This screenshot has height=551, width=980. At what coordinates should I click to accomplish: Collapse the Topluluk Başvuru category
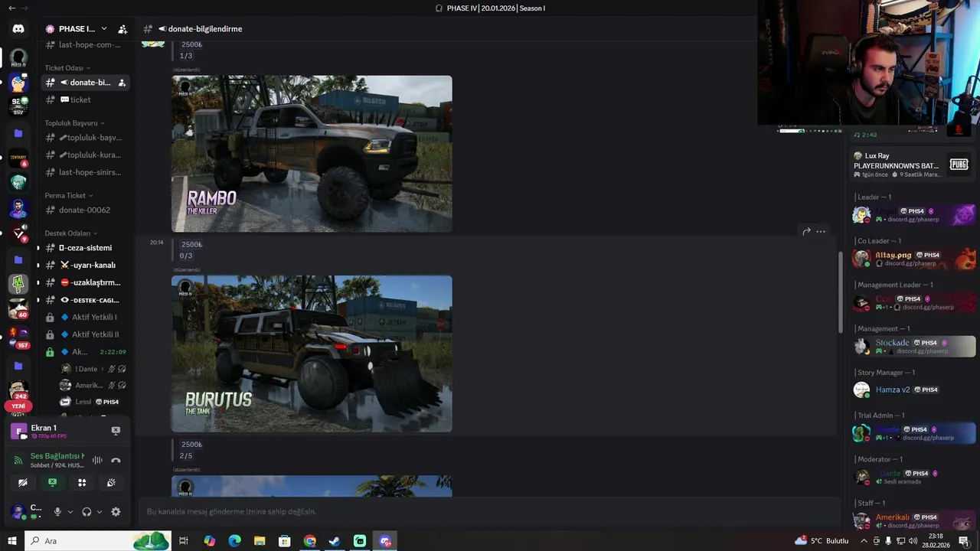click(74, 123)
